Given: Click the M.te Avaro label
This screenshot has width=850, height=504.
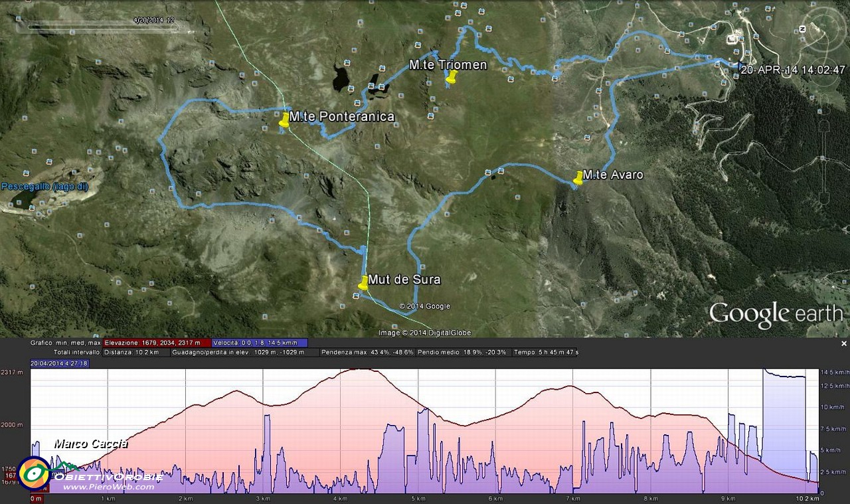Looking at the screenshot, I should (613, 175).
